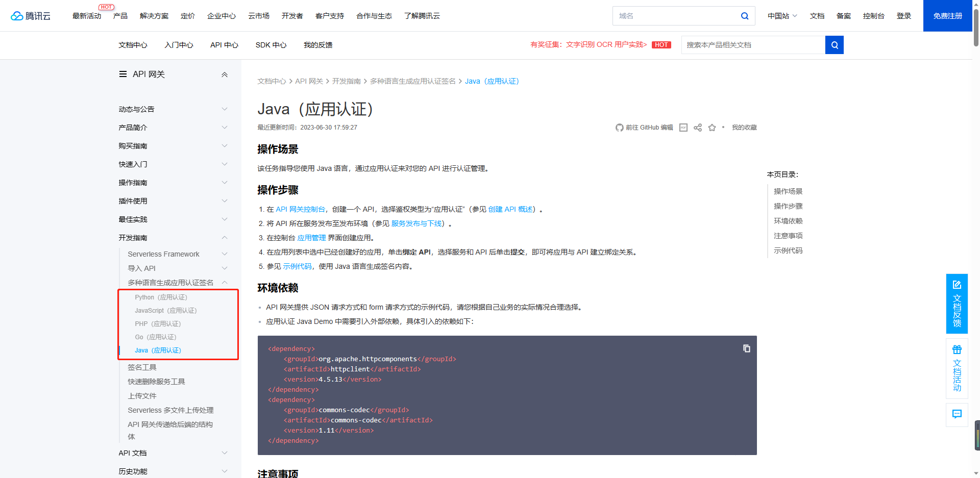The width and height of the screenshot is (980, 478).
Task: Copy the dependency code block
Action: (x=747, y=348)
